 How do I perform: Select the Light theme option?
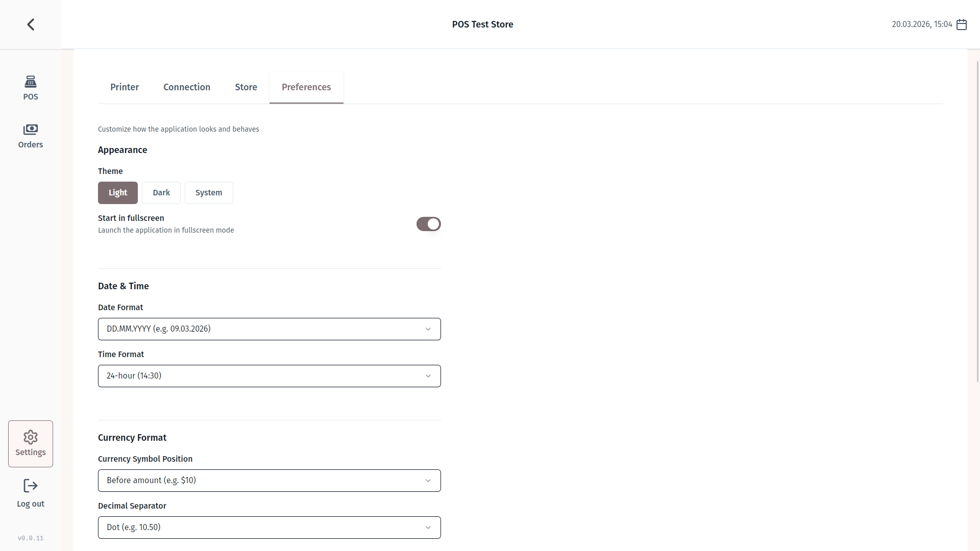click(x=118, y=193)
